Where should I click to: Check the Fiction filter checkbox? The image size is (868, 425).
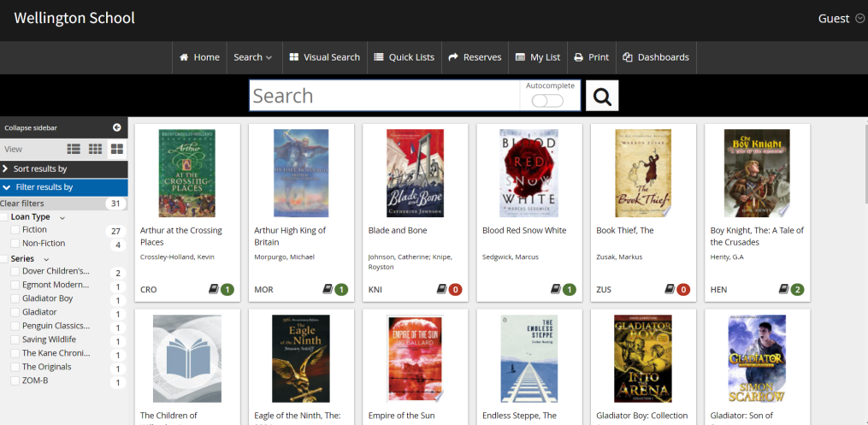click(15, 230)
